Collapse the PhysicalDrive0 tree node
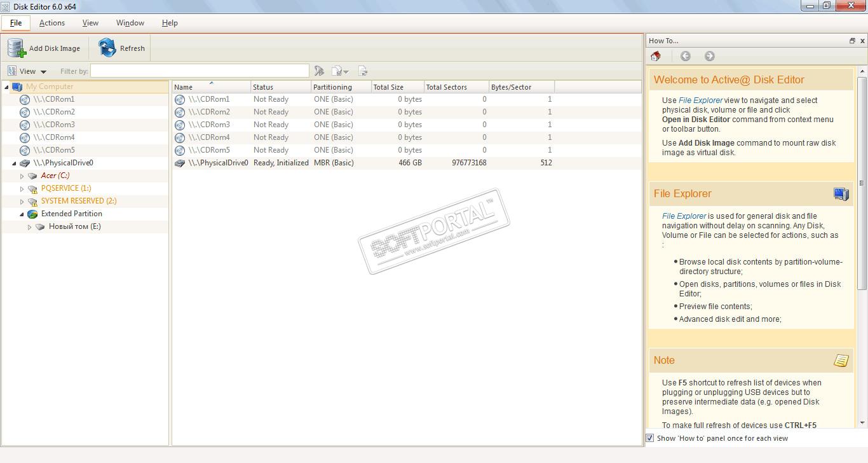 click(14, 163)
